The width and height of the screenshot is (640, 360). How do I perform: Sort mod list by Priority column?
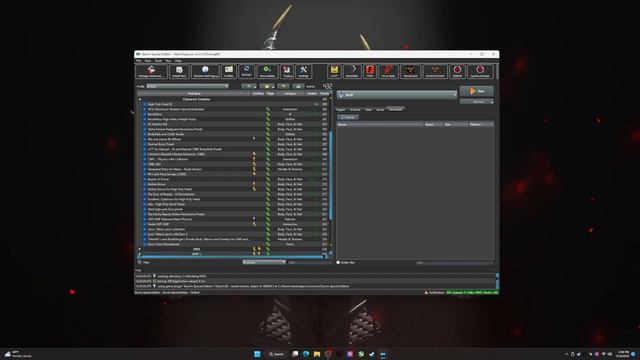point(324,93)
